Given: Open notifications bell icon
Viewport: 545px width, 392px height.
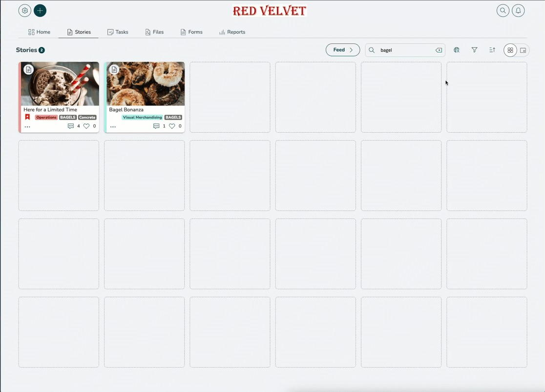Looking at the screenshot, I should [x=518, y=10].
